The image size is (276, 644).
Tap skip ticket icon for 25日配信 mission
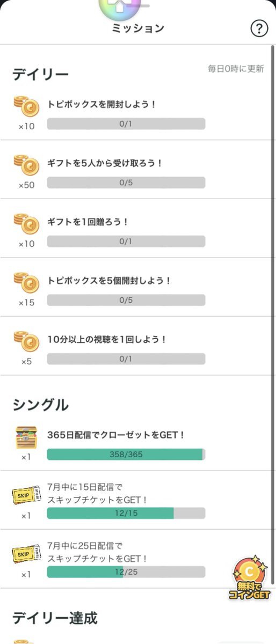click(26, 555)
